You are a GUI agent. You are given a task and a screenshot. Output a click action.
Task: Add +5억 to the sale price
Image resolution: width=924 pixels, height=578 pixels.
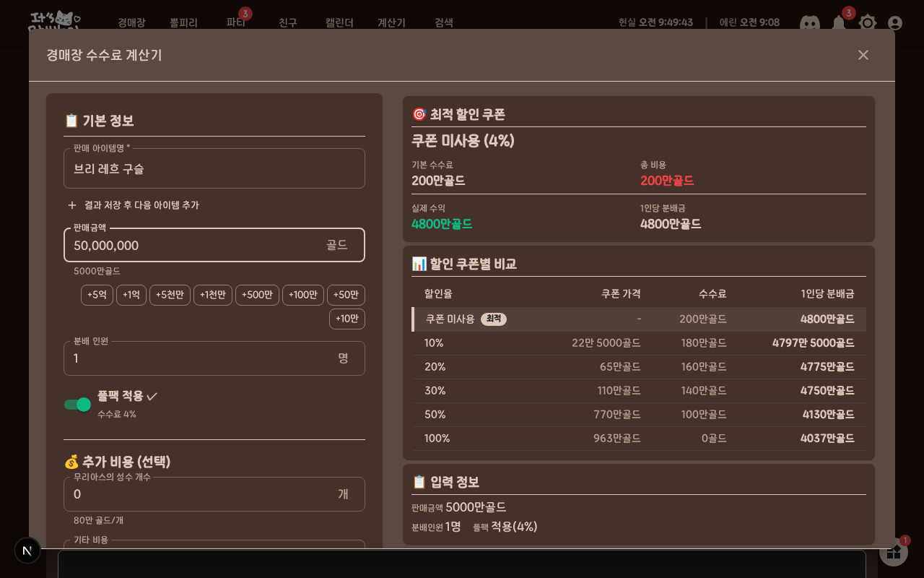[x=97, y=295]
